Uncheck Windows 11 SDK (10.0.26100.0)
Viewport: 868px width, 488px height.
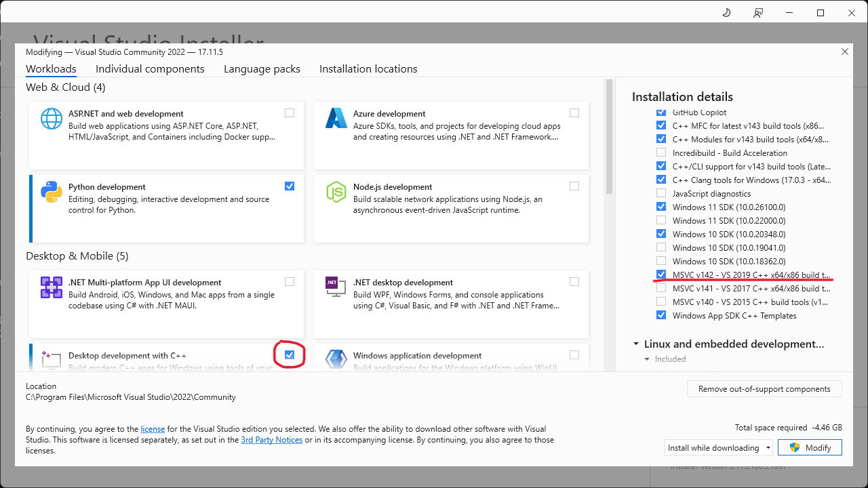click(x=661, y=207)
